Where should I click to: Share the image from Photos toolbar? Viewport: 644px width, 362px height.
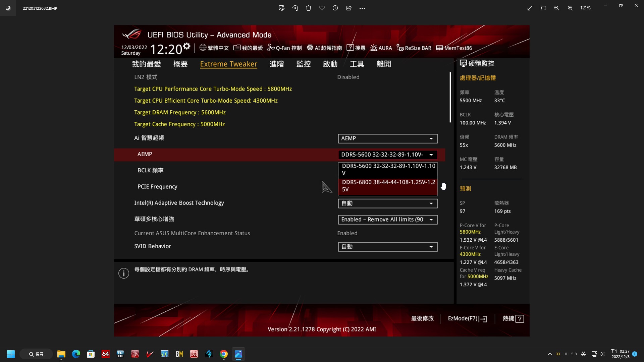349,8
